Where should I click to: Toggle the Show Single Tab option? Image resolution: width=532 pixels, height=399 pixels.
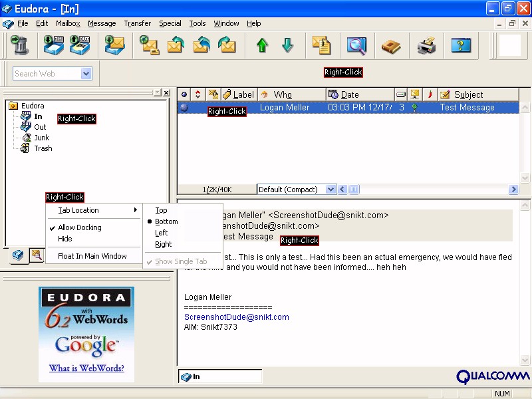(182, 261)
